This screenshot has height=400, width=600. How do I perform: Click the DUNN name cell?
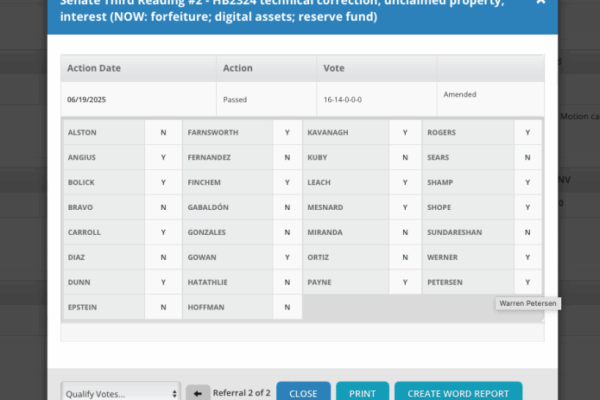pos(104,282)
